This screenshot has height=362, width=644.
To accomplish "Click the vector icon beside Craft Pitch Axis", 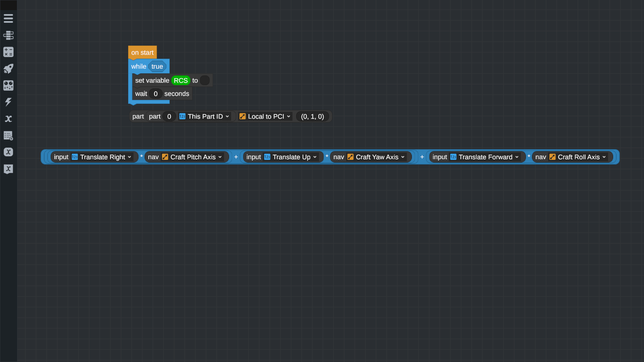I will click(x=165, y=157).
